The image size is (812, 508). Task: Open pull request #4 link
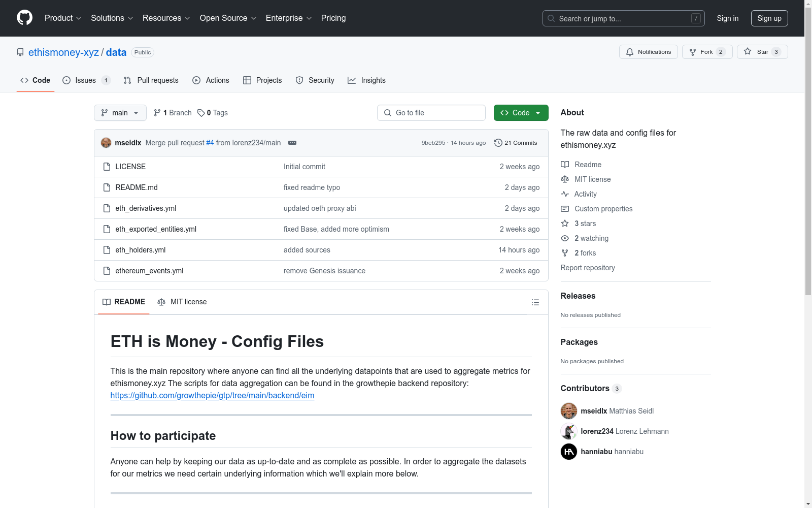point(210,143)
